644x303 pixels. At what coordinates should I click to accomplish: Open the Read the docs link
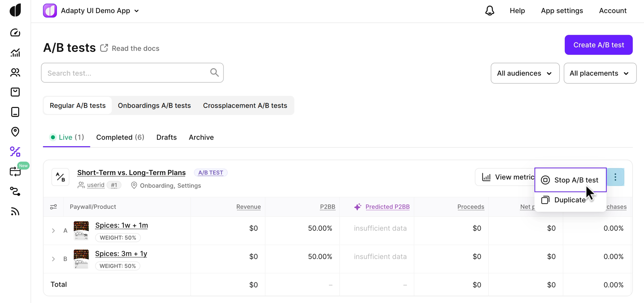pyautogui.click(x=135, y=49)
